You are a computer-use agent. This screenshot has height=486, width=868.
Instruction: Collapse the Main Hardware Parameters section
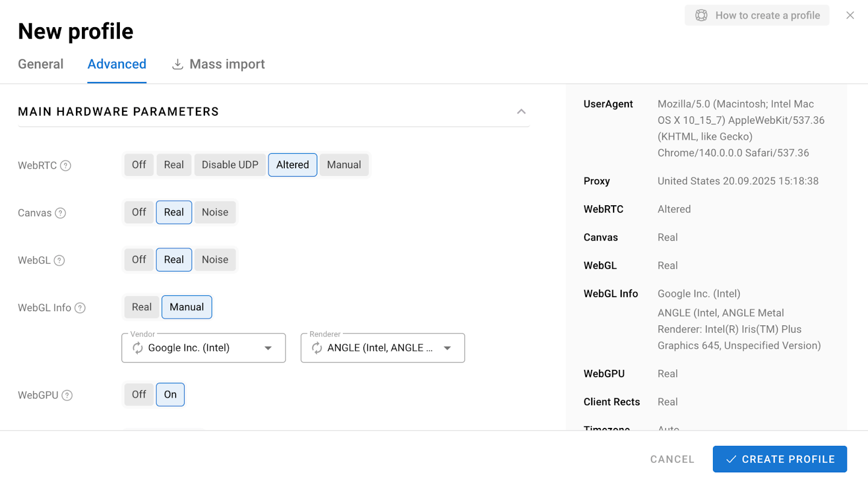pos(521,111)
